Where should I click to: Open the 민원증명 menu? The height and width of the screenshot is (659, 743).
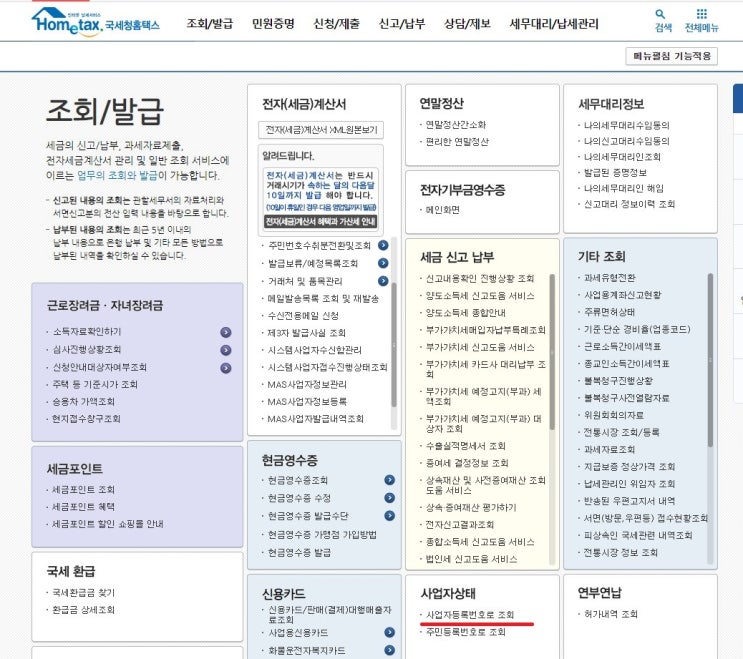click(x=273, y=24)
